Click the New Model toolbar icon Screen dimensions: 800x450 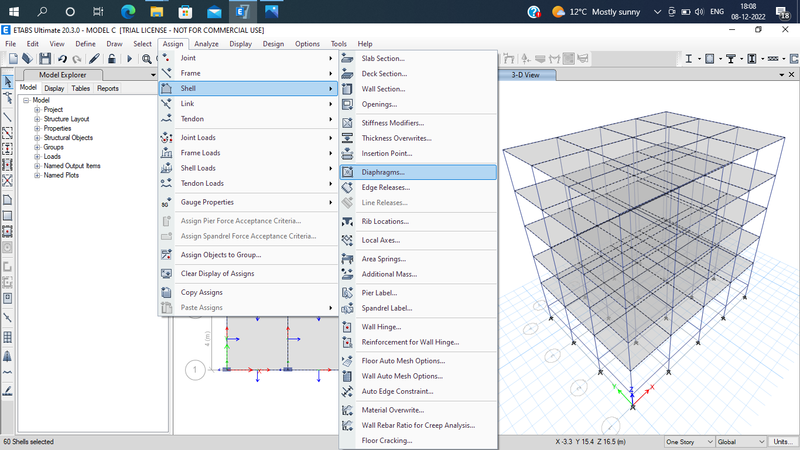pos(13,59)
